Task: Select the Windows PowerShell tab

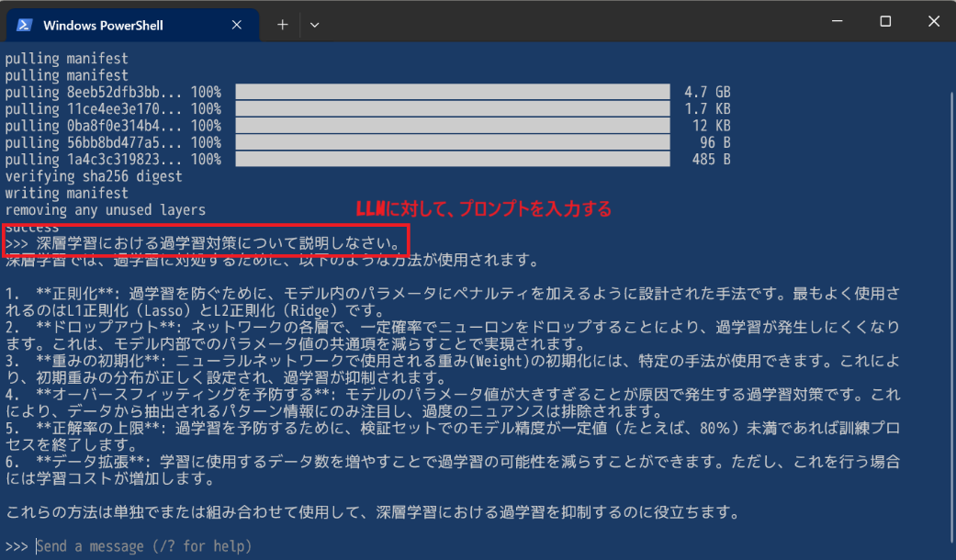Action: point(133,25)
